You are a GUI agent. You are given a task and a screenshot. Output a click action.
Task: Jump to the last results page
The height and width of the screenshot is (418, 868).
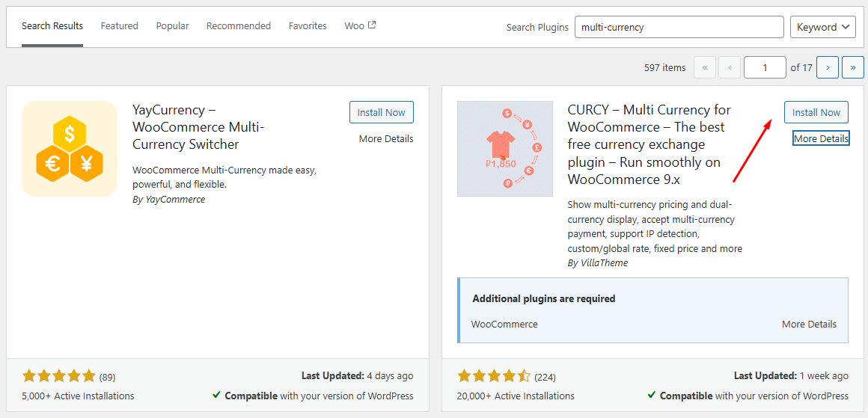pyautogui.click(x=852, y=67)
